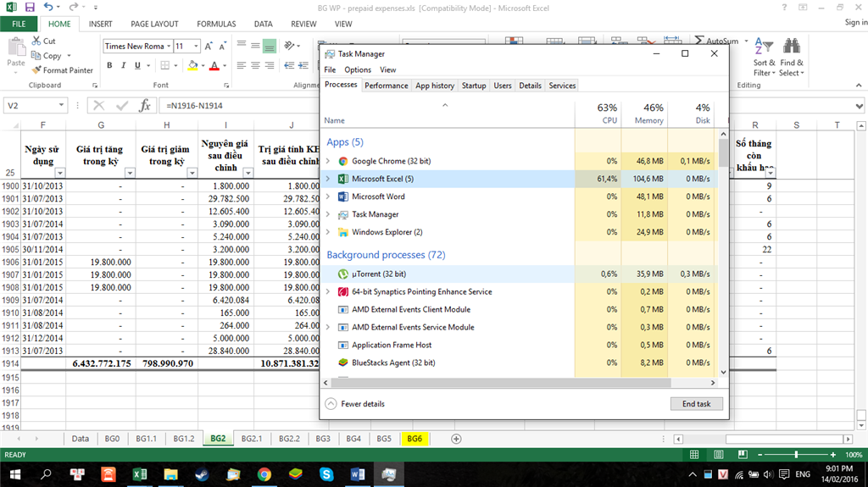The height and width of the screenshot is (487, 868).
Task: Open Sort & Filter tool
Action: pos(764,58)
